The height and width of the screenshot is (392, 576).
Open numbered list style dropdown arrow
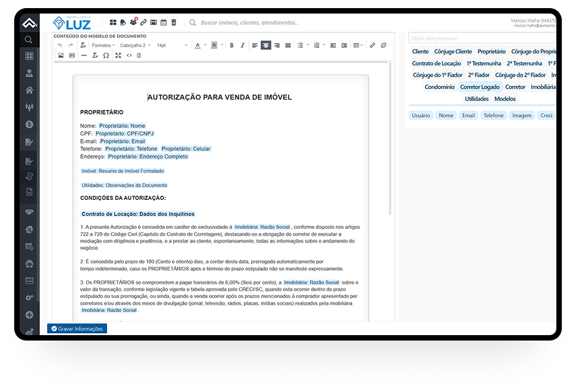tap(324, 45)
